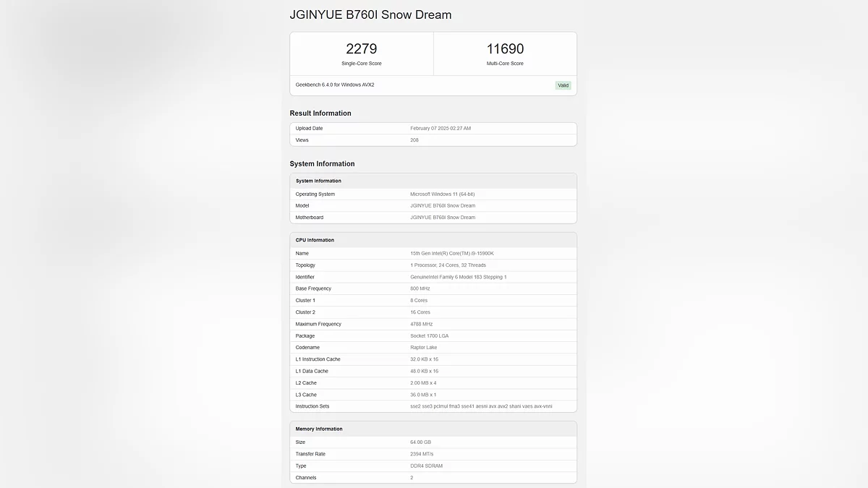Click Geekbench 6.4.0 for Windows AVX2 text
This screenshot has width=868, height=488.
pos(335,85)
